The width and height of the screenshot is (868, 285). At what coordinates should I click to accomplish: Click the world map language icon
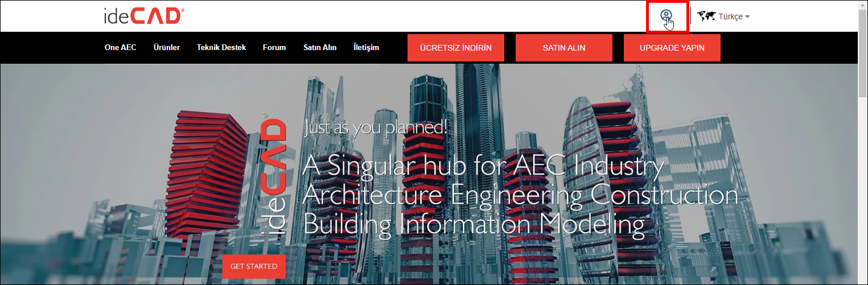click(x=706, y=16)
